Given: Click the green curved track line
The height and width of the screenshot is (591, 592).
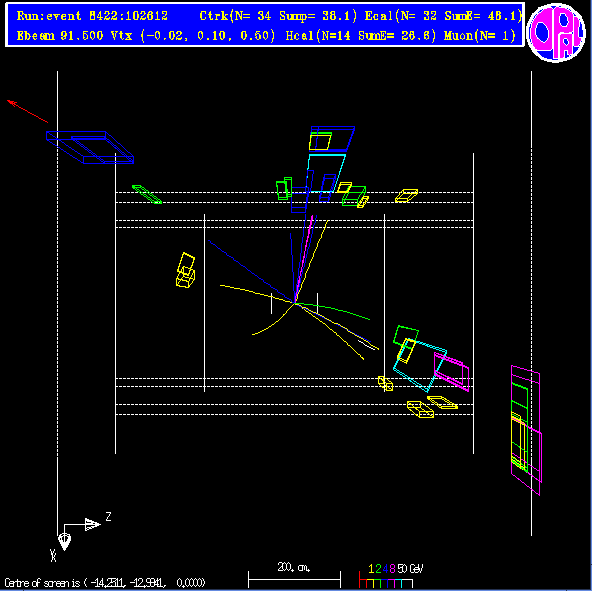Looking at the screenshot, I should (332, 310).
